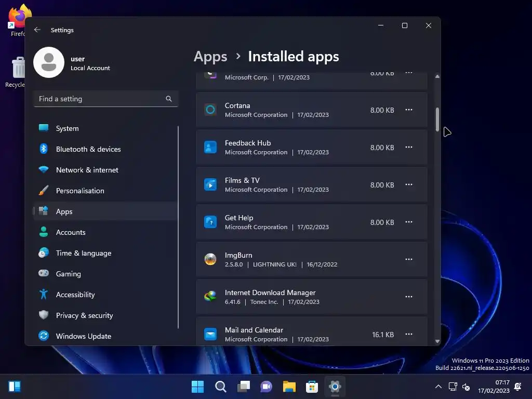
Task: Open more options for Mail and Calendar
Action: tap(409, 334)
